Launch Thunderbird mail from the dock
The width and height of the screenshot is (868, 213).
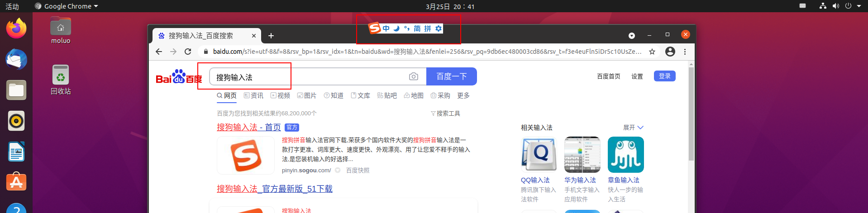16,59
